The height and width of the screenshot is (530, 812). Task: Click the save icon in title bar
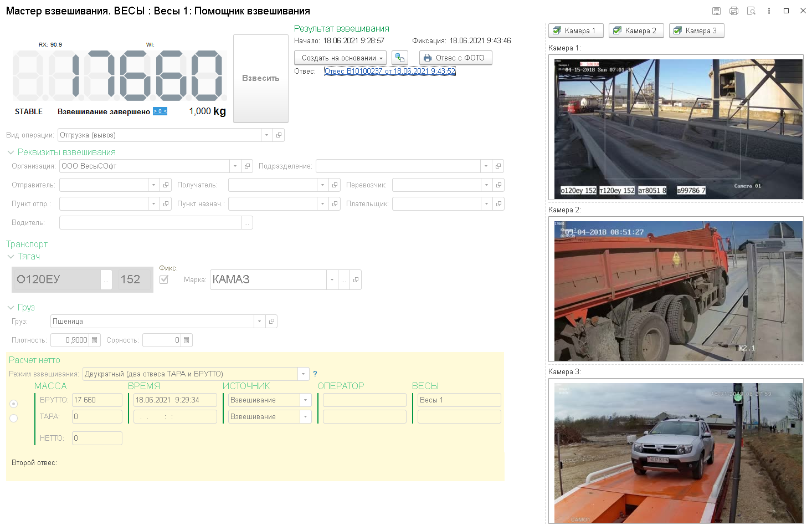coord(716,11)
